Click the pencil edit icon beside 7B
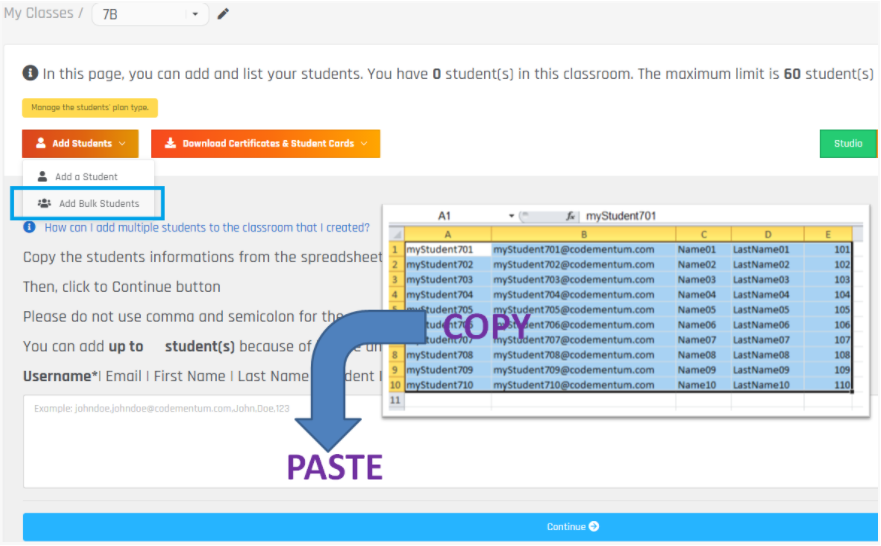Screen dimensions: 881x546 pos(223,13)
